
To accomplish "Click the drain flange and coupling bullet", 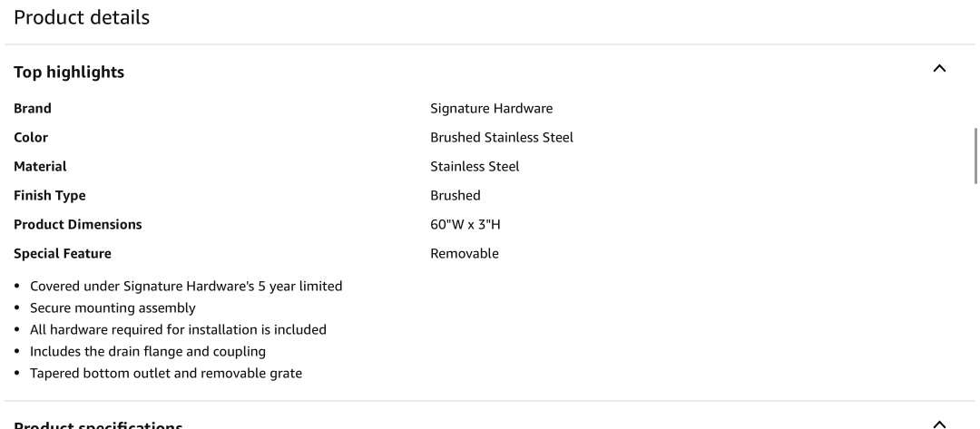I will point(148,351).
